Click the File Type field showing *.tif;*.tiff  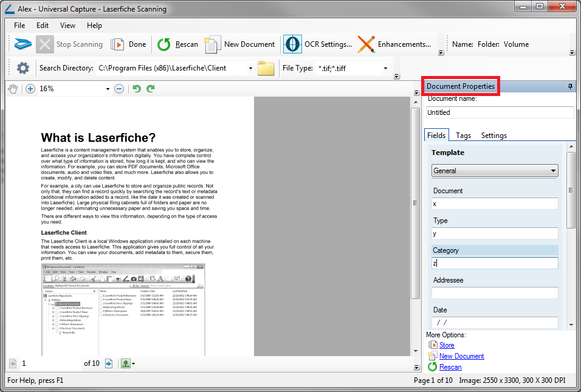tap(349, 68)
